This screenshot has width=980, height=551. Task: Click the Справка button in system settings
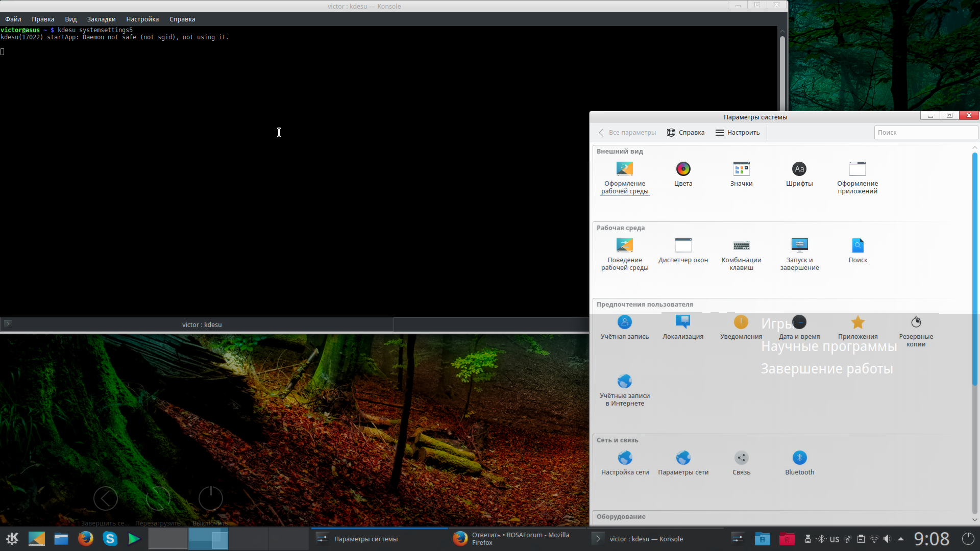(685, 133)
